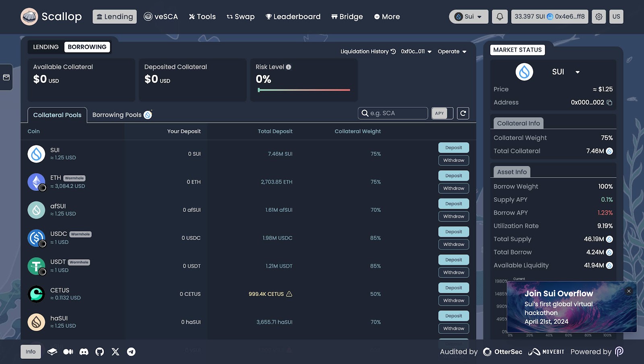Withdraw haSUI collateral
The height and width of the screenshot is (364, 644).
coord(454,329)
